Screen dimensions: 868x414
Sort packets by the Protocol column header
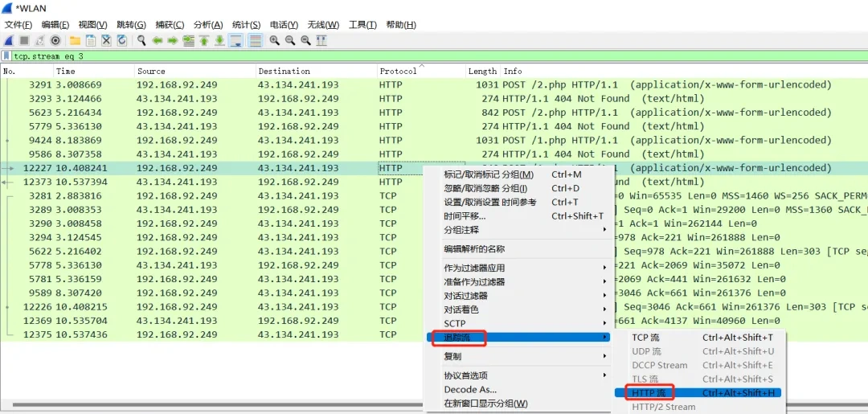421,71
